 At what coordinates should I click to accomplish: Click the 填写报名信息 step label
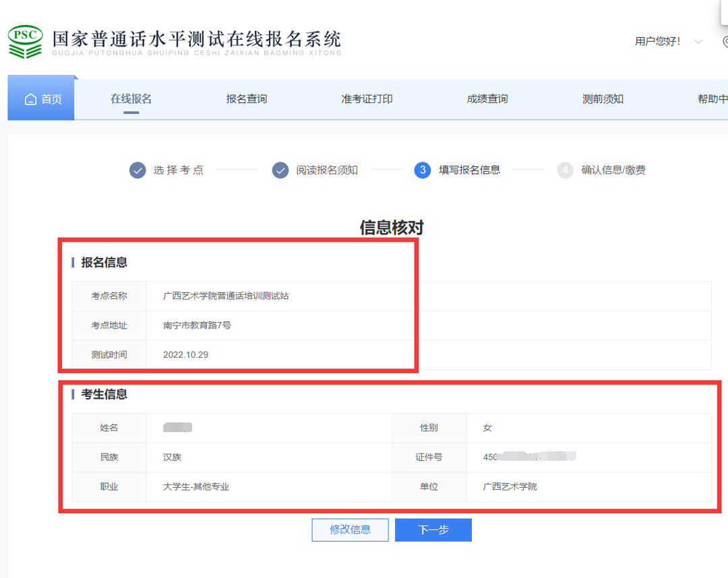[x=469, y=170]
